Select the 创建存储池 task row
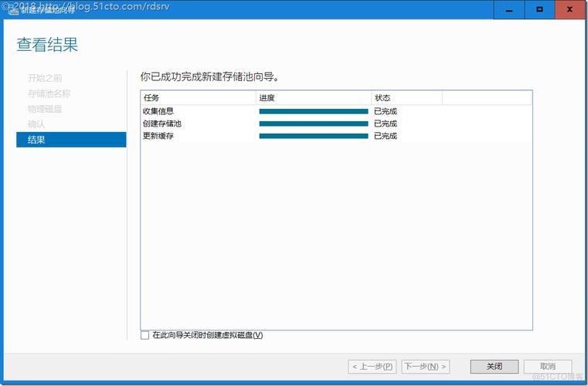This screenshot has height=386, width=588. [x=336, y=124]
